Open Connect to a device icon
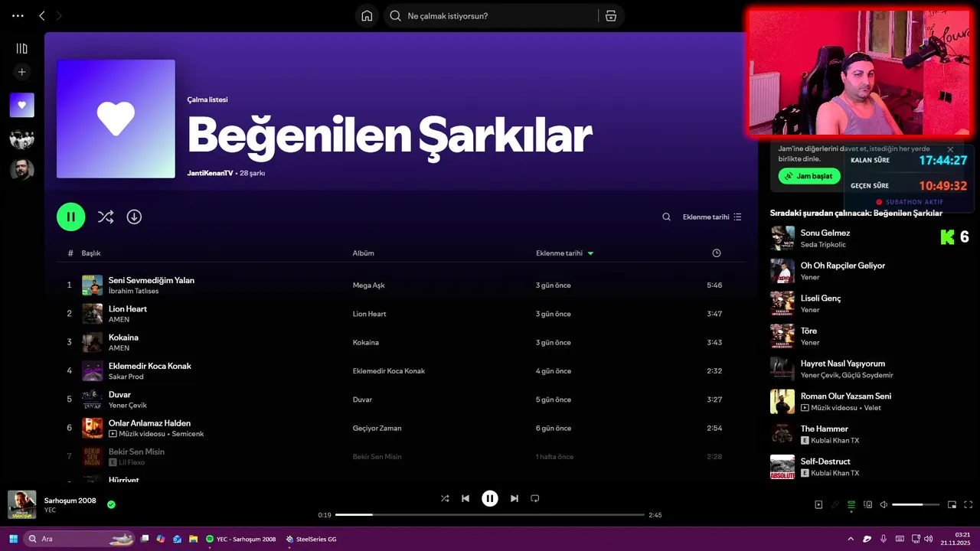The image size is (980, 551). click(x=867, y=504)
